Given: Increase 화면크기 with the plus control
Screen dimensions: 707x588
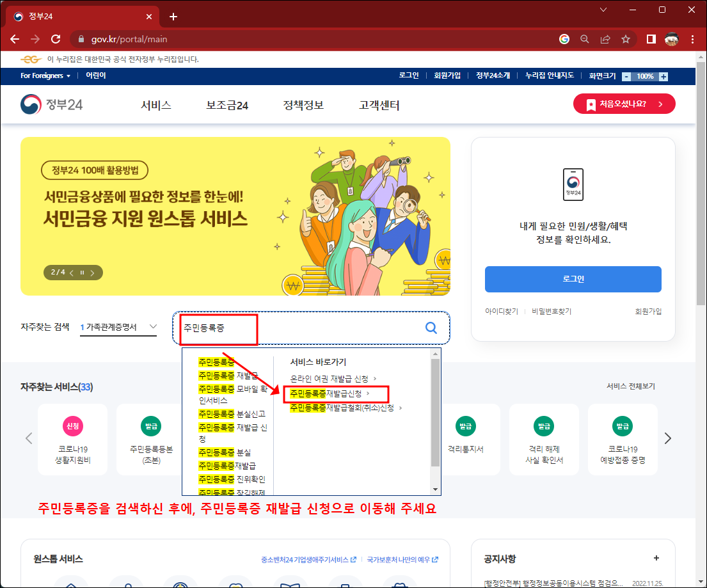Looking at the screenshot, I should 663,75.
